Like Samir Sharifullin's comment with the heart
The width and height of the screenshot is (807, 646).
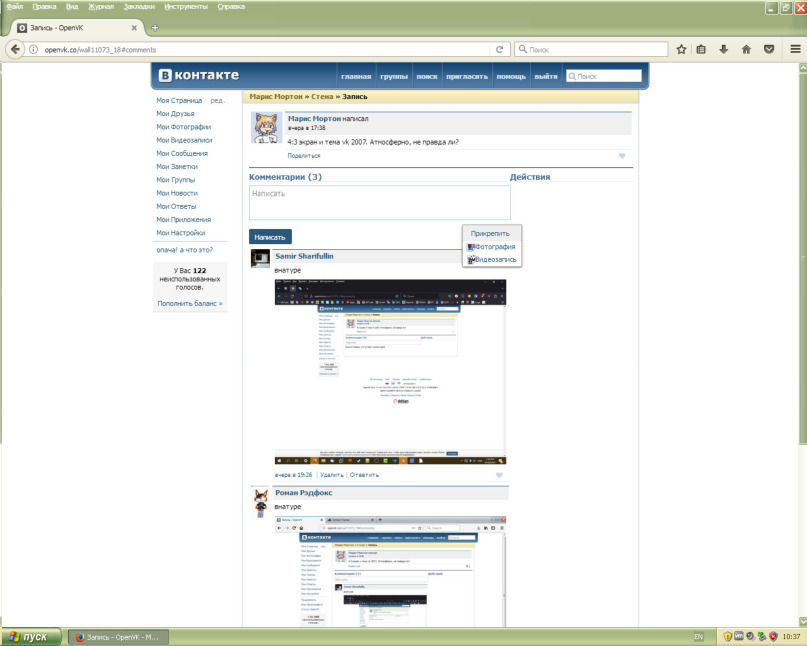coord(499,475)
